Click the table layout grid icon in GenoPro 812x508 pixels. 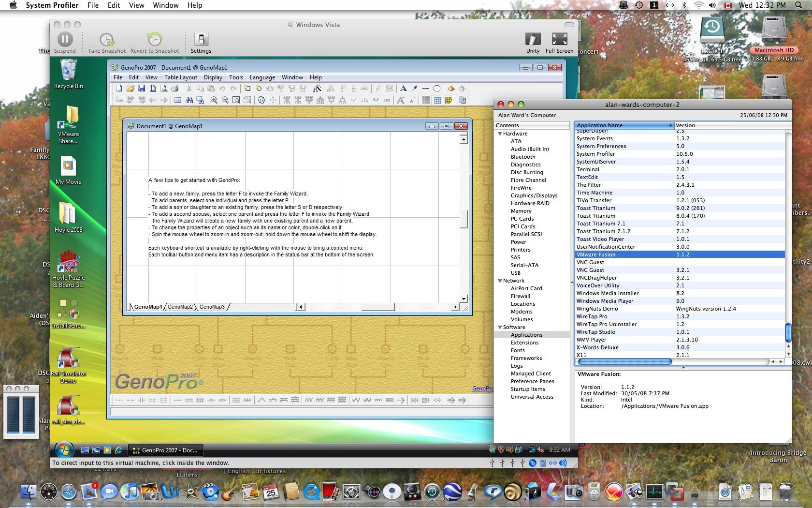pos(177,100)
